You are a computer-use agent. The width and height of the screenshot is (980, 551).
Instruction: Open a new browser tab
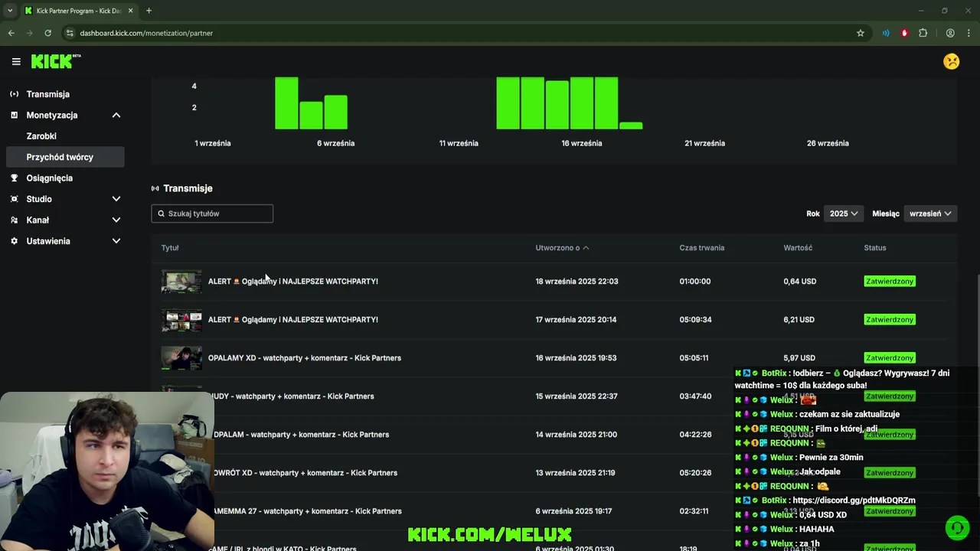click(x=149, y=11)
